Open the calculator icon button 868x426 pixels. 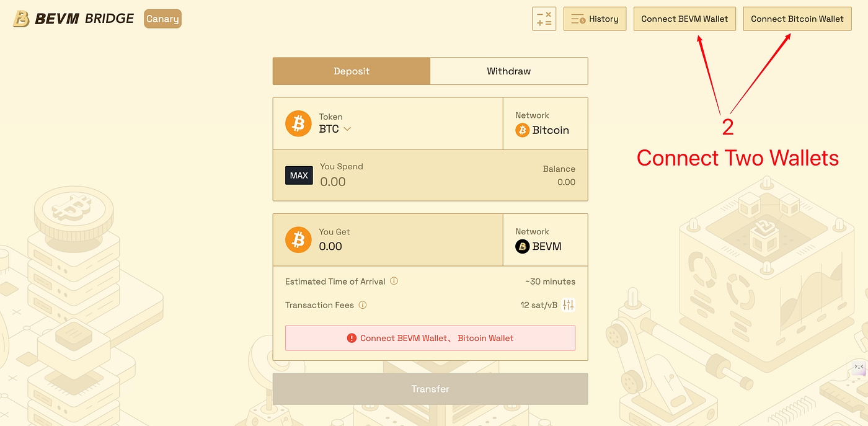(x=544, y=19)
